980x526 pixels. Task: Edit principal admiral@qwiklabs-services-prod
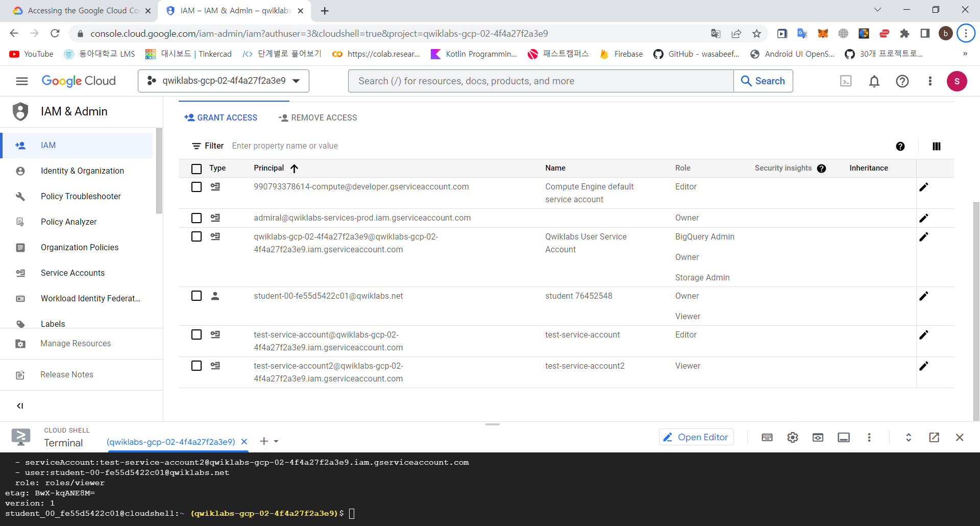click(x=923, y=218)
